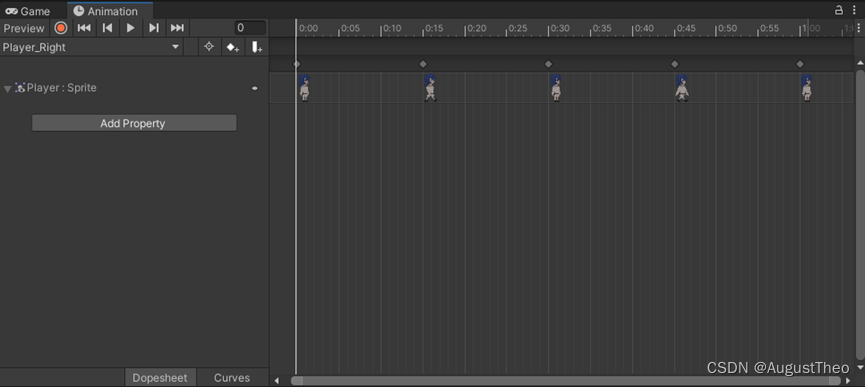Click the Add event icon
This screenshot has width=865, height=387.
point(256,47)
